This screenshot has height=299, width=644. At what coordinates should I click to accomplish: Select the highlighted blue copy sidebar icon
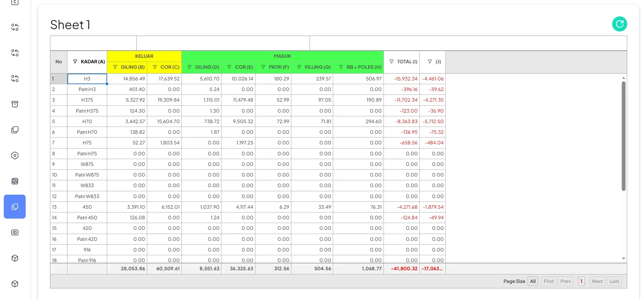pos(15,207)
